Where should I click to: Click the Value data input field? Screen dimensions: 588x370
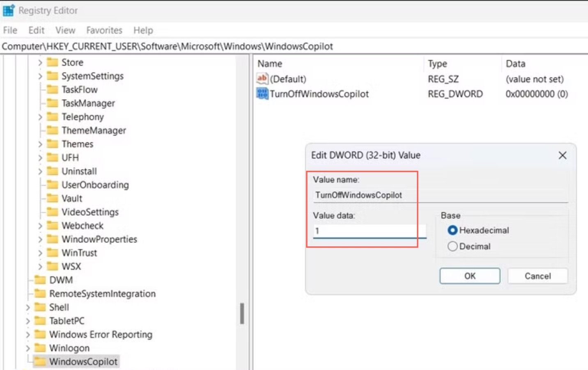[x=370, y=231]
